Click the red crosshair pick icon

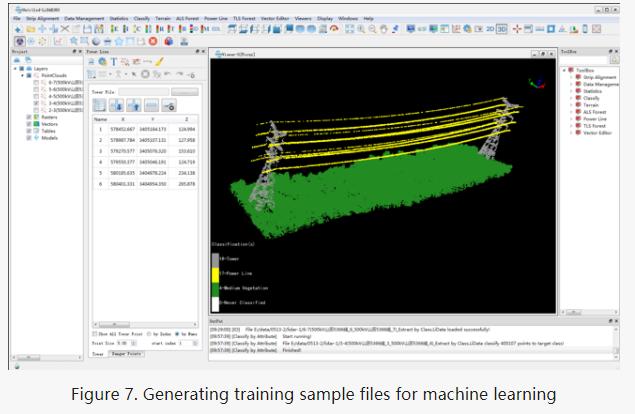click(x=517, y=29)
